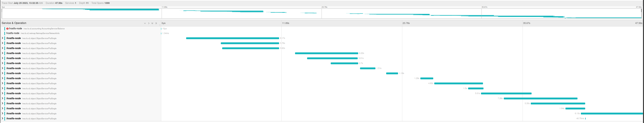Viewport: 644px width, 123px height.
Task: Click the "Service & Operation" column header
Action: (14, 23)
